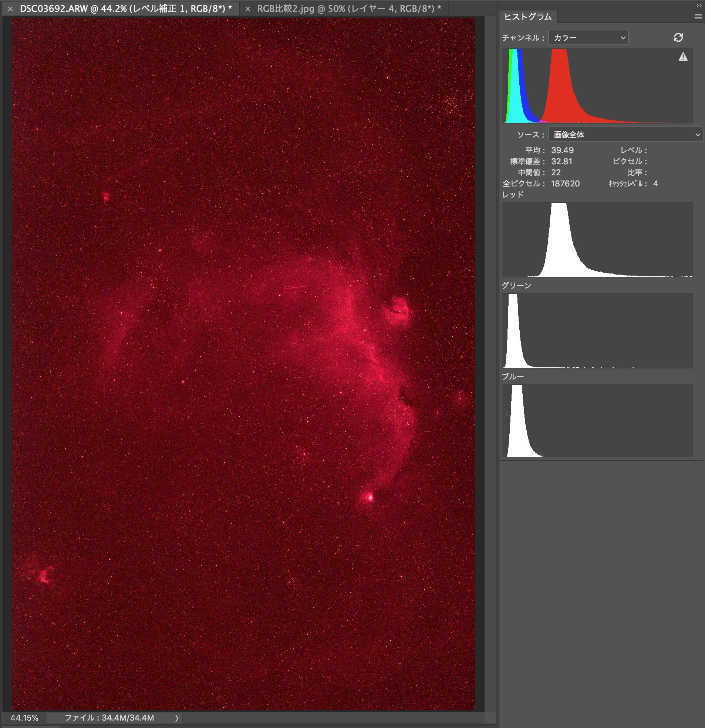Click the グリーン channel histogram
Viewport: 705px width, 728px height.
[597, 331]
